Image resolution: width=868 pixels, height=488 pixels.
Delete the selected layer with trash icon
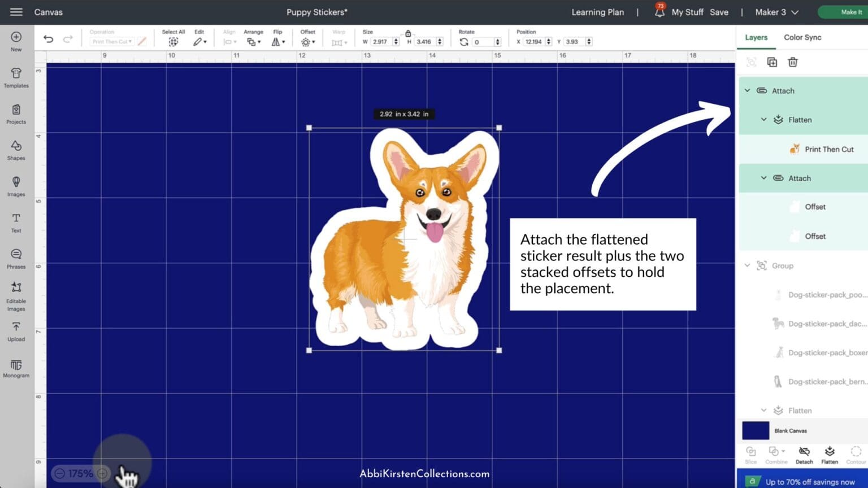(793, 62)
